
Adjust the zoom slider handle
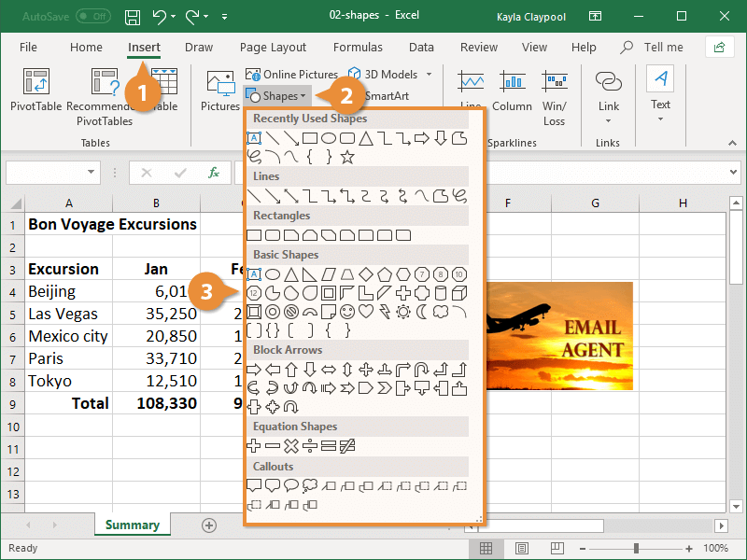pos(636,549)
